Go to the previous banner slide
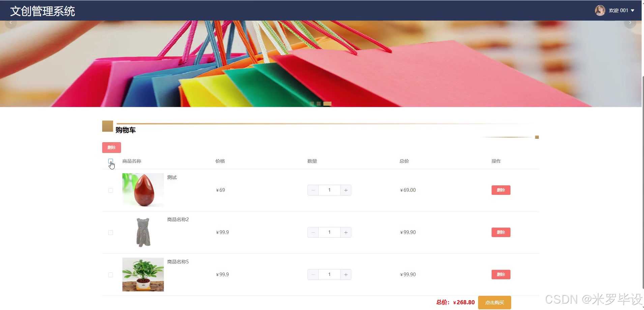644x310 pixels. tap(11, 23)
